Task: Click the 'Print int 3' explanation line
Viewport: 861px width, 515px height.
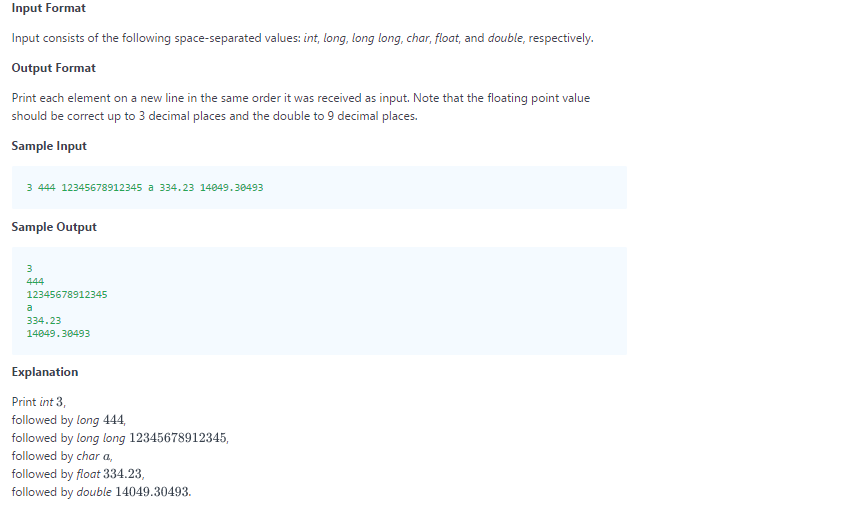Action: (x=38, y=402)
